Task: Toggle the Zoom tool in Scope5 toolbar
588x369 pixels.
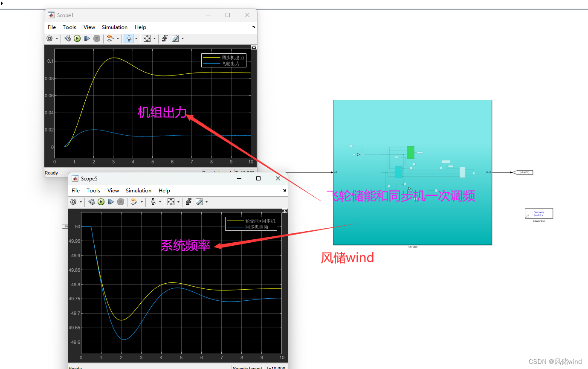Action: [153, 202]
